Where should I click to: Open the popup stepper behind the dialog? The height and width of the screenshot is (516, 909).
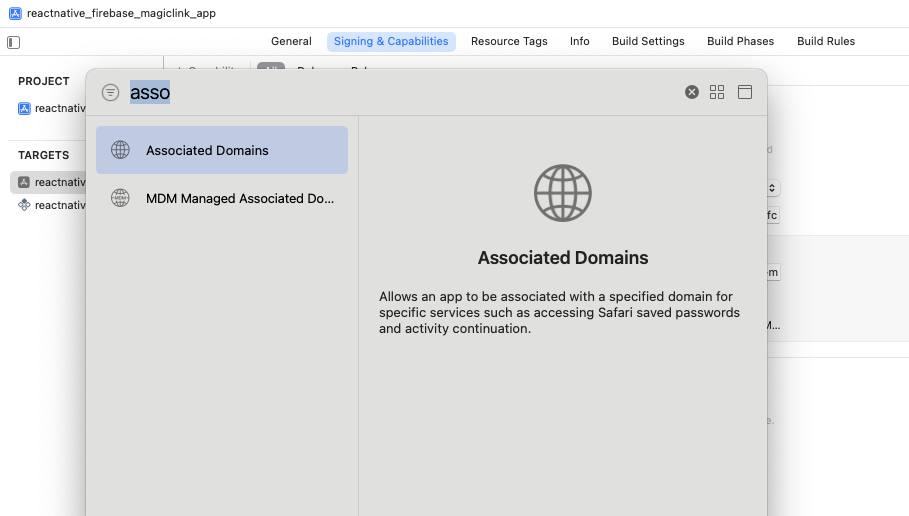(772, 188)
